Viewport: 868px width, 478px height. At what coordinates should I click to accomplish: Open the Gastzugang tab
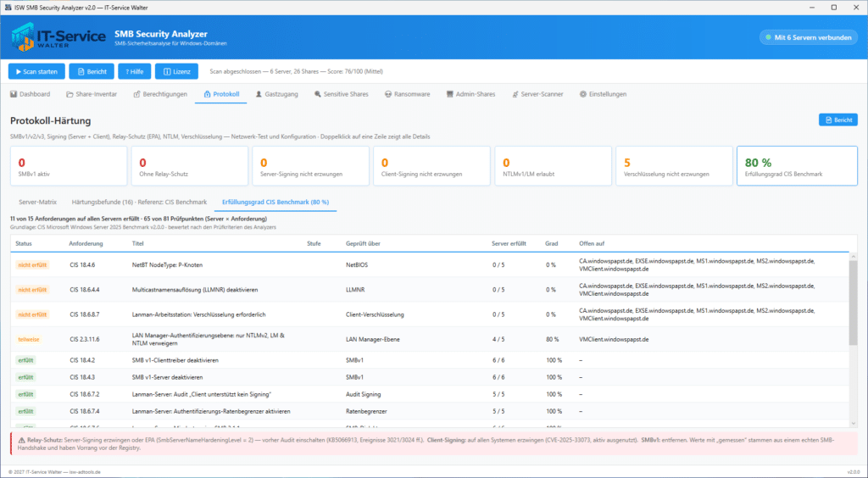pos(277,94)
